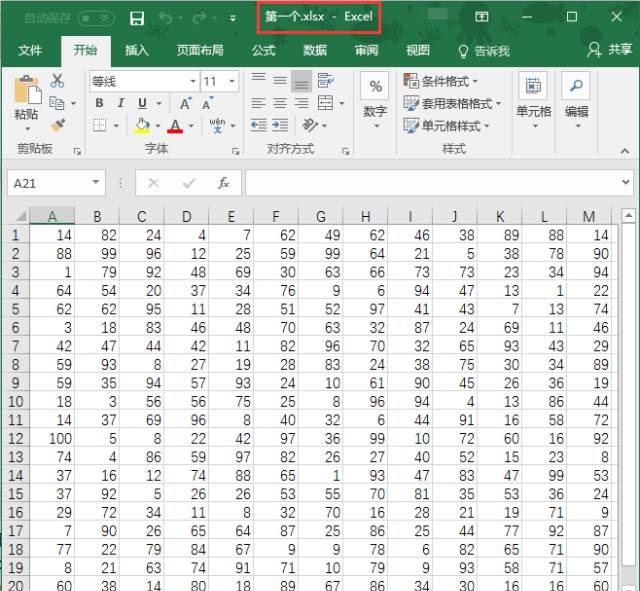Open the 单元格 cells group

[x=533, y=101]
